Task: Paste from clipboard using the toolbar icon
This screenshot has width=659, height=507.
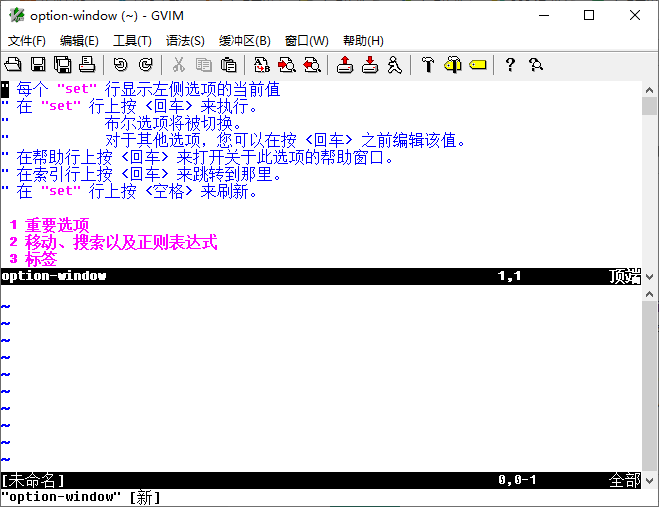Action: [x=228, y=65]
